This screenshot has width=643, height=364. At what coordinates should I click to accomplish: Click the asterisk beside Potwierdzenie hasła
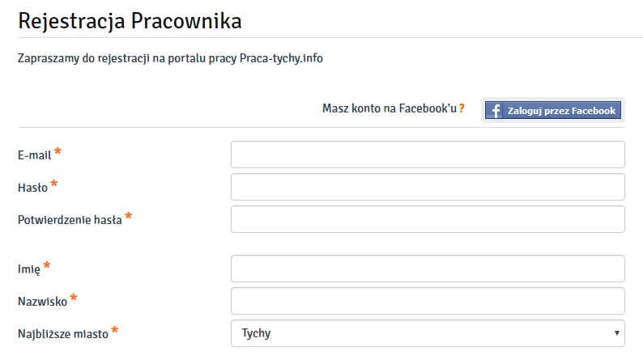129,217
